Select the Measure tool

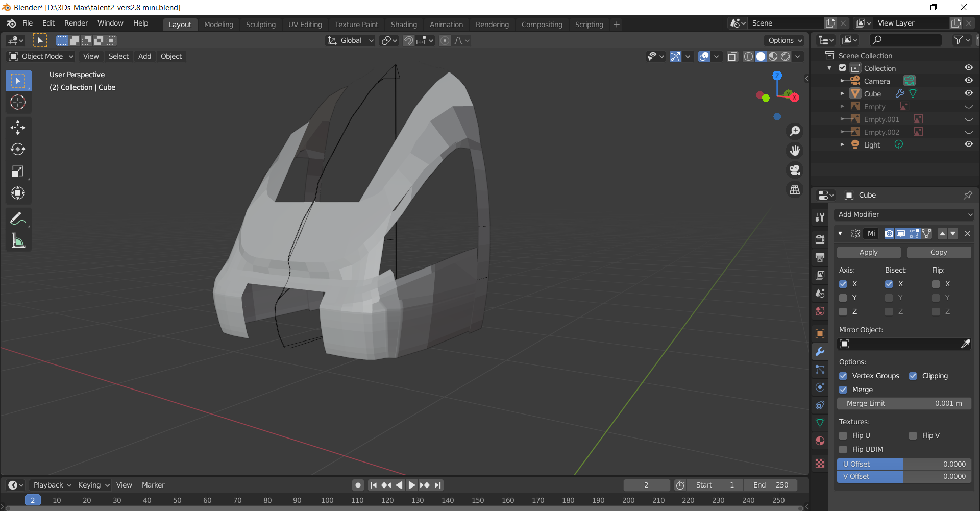tap(18, 241)
